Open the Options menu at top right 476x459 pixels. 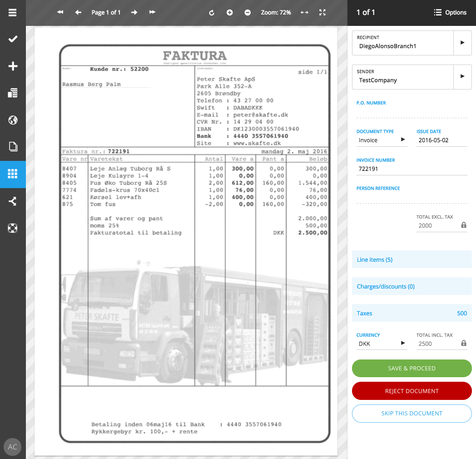(x=450, y=12)
